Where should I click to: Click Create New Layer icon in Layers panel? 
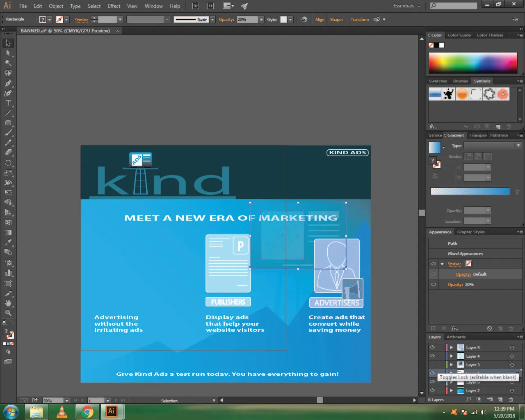pos(500,399)
